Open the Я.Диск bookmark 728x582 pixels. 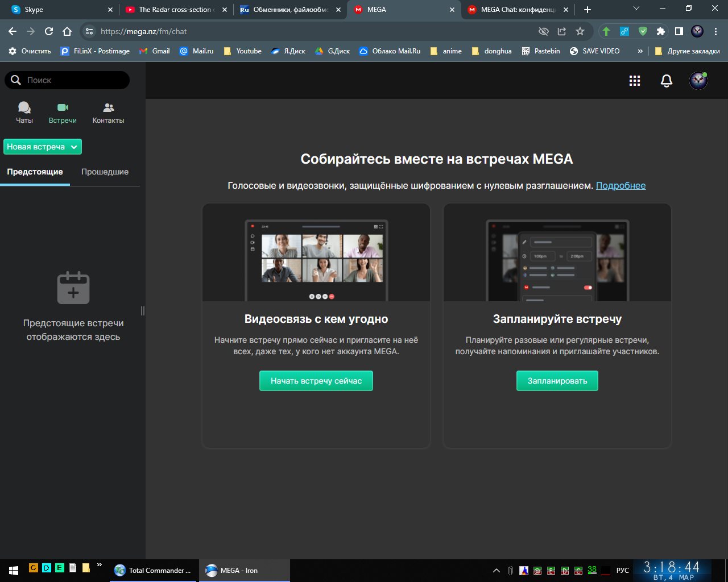pyautogui.click(x=288, y=51)
